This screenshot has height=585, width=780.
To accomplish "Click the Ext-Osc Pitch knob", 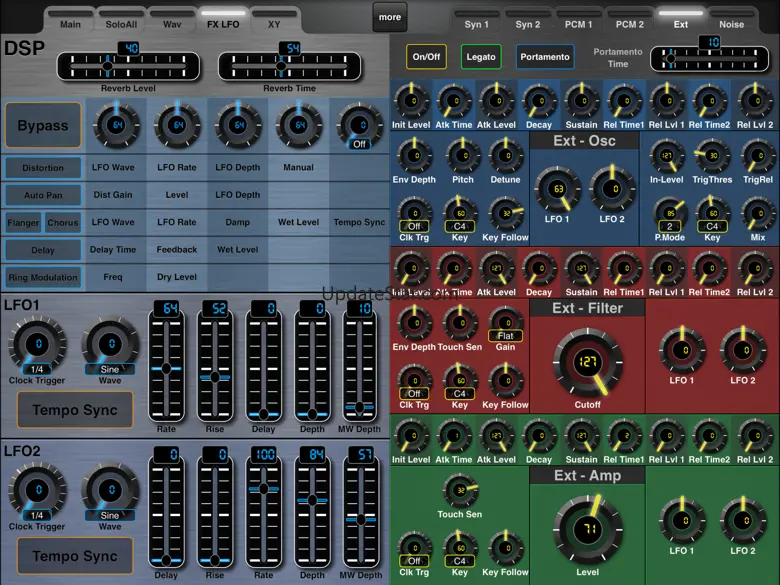I will coord(463,156).
